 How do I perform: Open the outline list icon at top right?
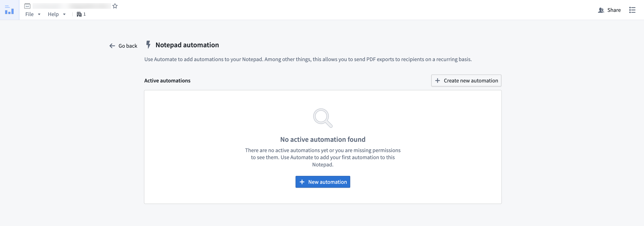632,10
